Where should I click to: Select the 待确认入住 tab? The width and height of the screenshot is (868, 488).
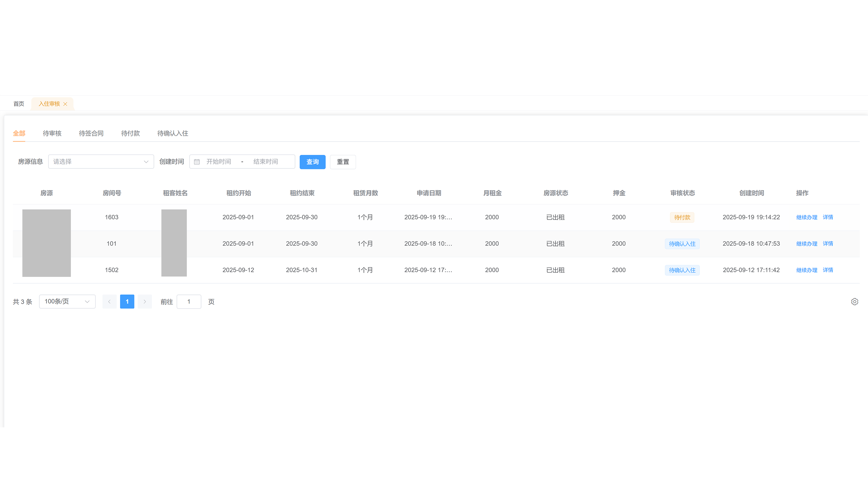(x=173, y=133)
